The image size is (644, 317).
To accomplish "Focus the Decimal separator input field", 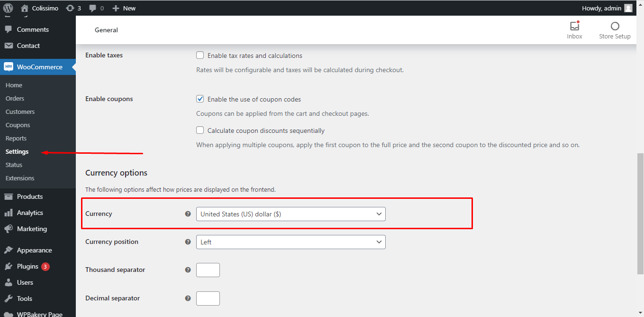I will (x=208, y=298).
